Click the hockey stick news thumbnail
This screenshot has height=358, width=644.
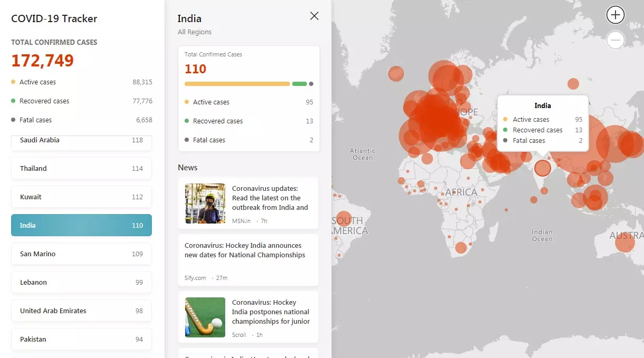tap(205, 317)
